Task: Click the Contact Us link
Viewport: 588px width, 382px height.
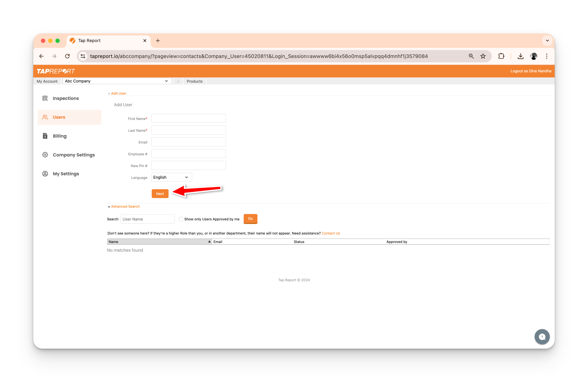Action: [x=331, y=233]
